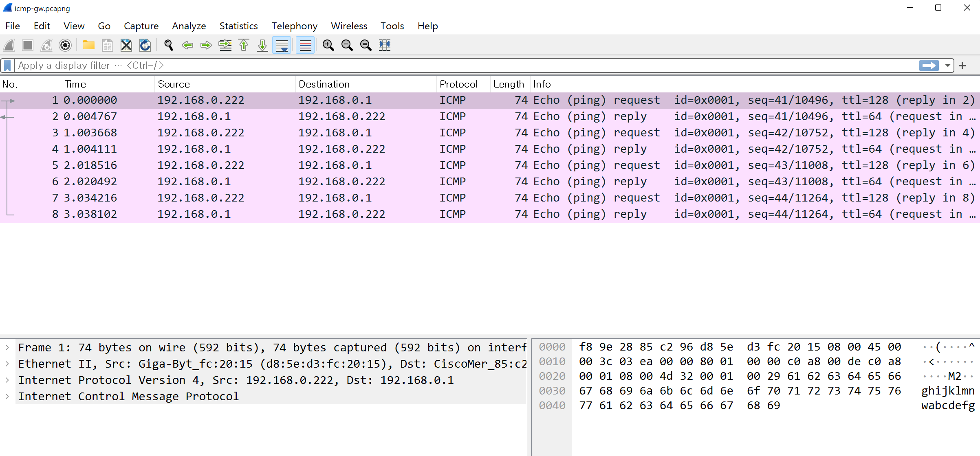The width and height of the screenshot is (980, 456).
Task: Open display filter history dropdown arrow
Action: click(947, 66)
